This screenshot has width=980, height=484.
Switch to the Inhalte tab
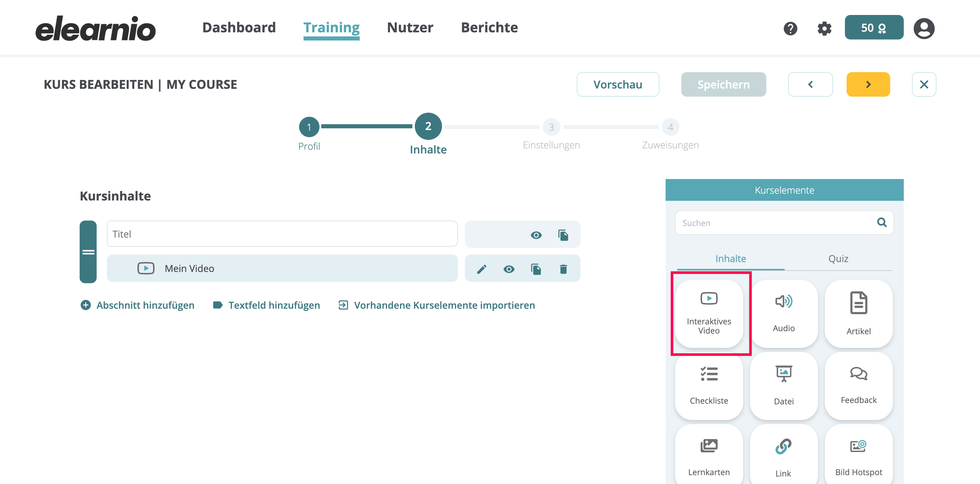(731, 259)
